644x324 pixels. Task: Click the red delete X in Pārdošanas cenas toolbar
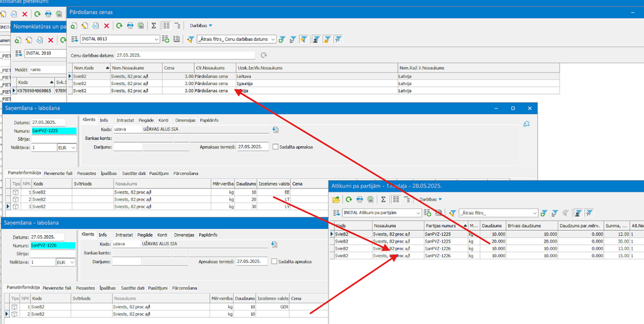[x=107, y=25]
